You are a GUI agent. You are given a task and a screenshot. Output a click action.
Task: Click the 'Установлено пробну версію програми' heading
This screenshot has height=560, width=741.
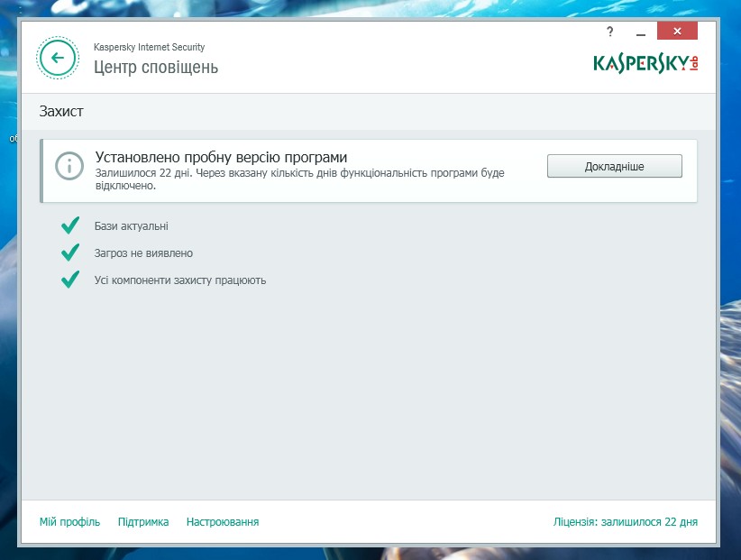(221, 158)
